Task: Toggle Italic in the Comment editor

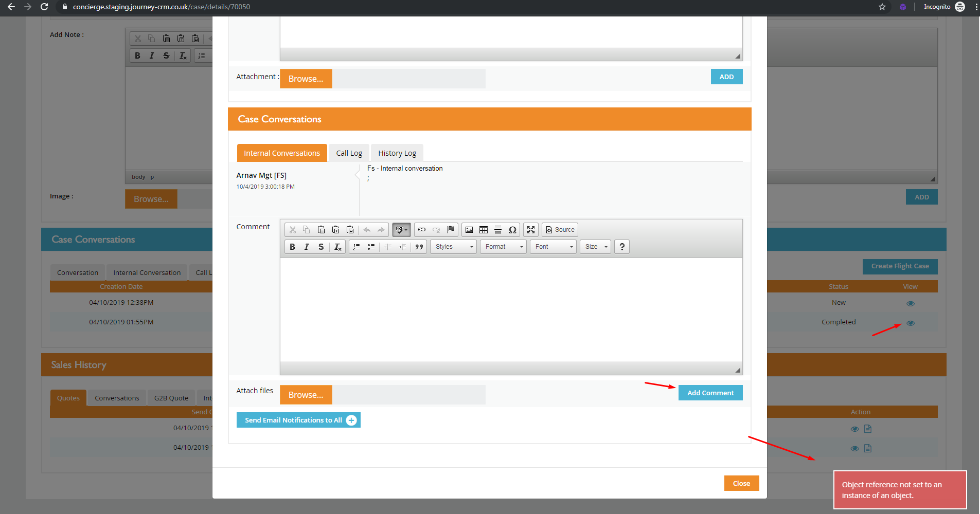Action: click(x=307, y=247)
